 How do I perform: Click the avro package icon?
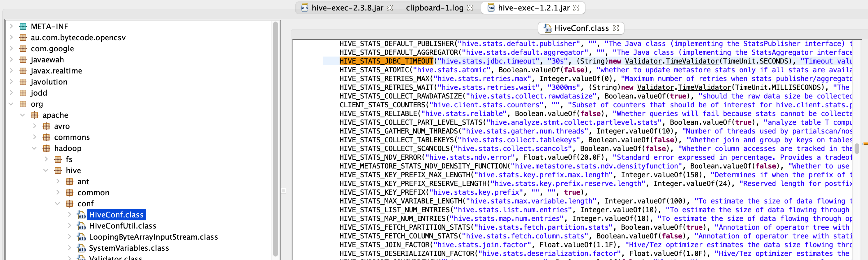click(47, 126)
